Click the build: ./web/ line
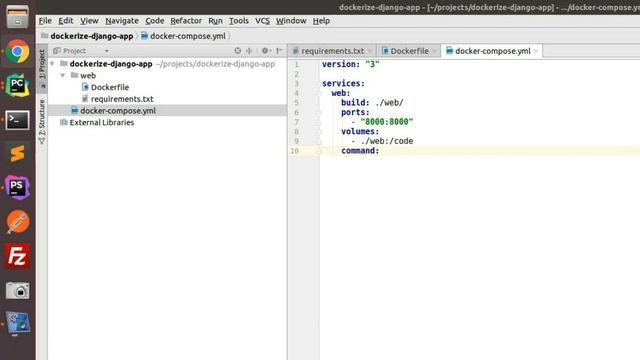The image size is (640, 360). (x=372, y=102)
